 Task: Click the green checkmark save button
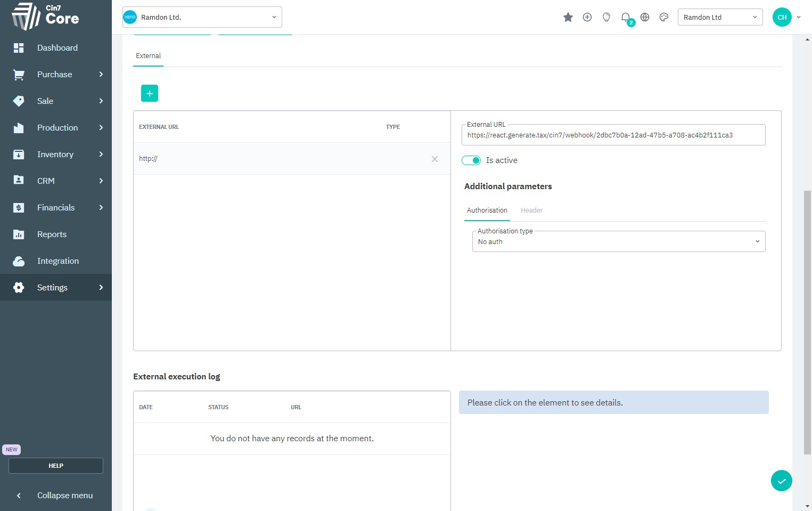pyautogui.click(x=781, y=481)
